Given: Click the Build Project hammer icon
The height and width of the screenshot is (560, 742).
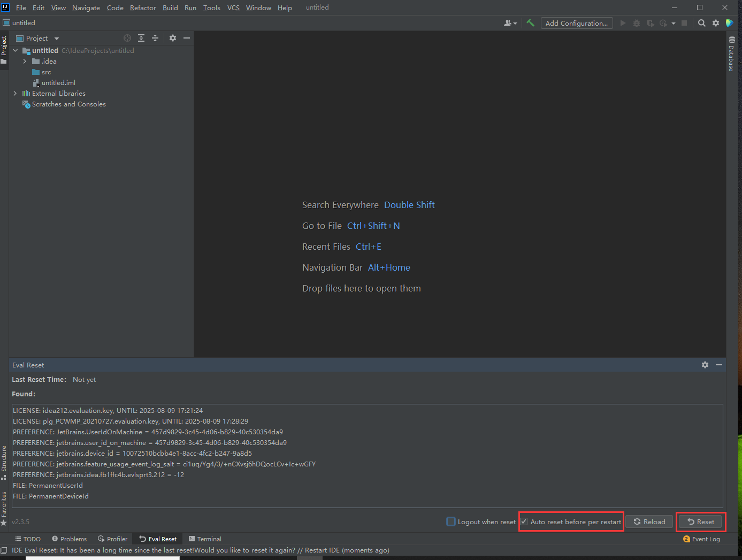Looking at the screenshot, I should [530, 23].
